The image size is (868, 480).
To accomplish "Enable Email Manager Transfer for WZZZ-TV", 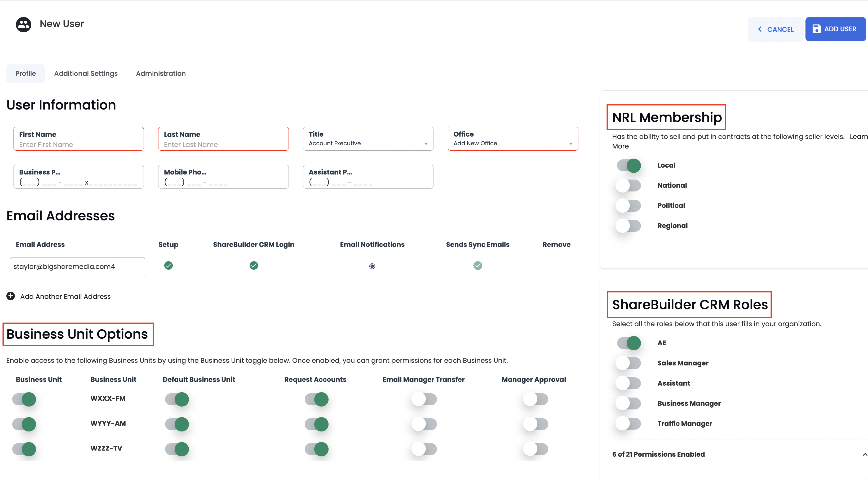I will pos(424,449).
